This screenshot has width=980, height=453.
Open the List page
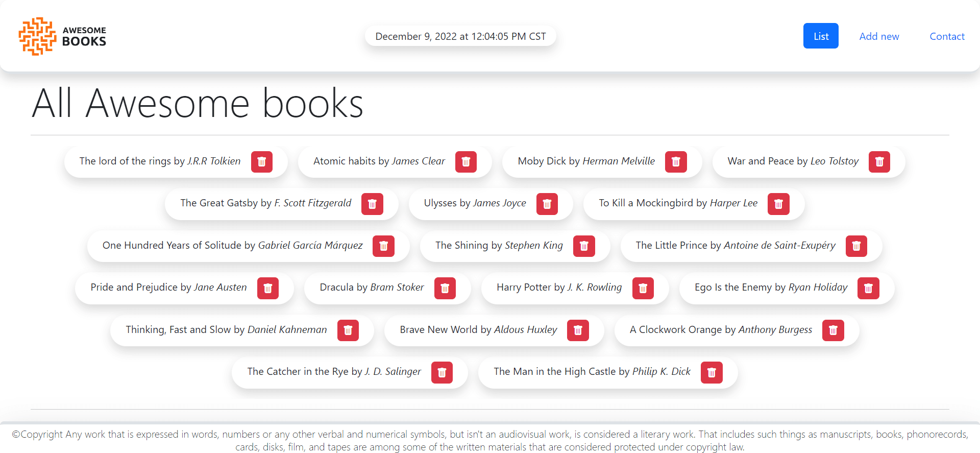pos(821,36)
